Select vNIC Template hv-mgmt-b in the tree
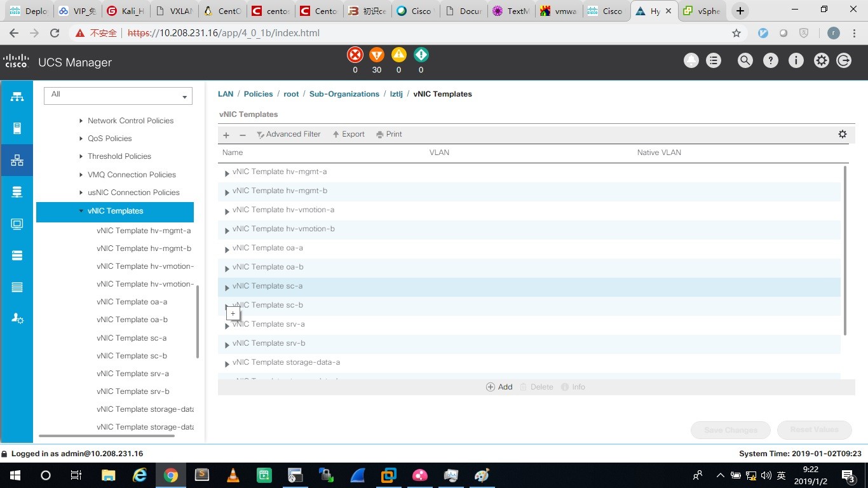This screenshot has width=868, height=488. (144, 248)
